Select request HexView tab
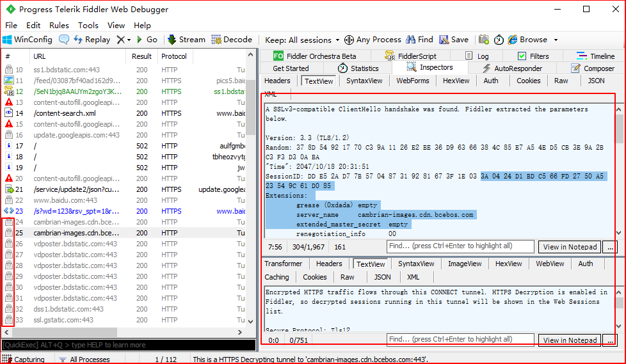The height and width of the screenshot is (364, 626). click(456, 81)
